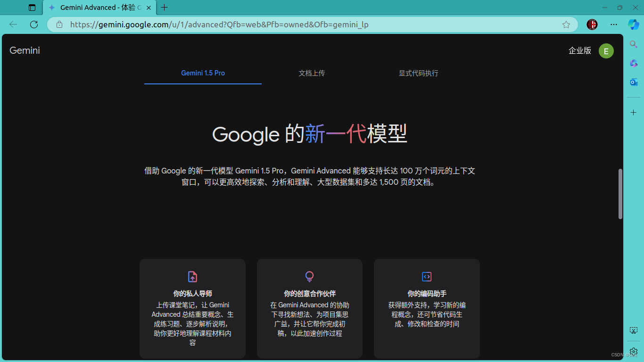Switch to the 文档上传 tab

(x=312, y=73)
